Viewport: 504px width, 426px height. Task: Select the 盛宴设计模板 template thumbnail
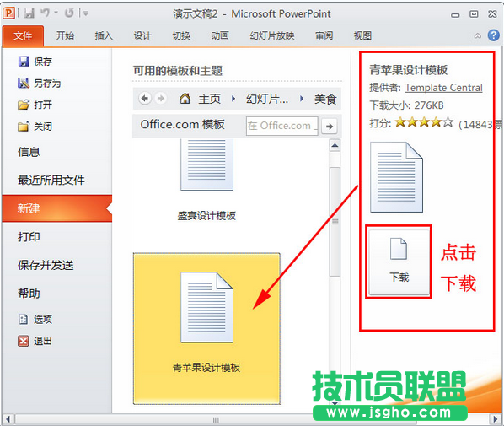point(206,181)
